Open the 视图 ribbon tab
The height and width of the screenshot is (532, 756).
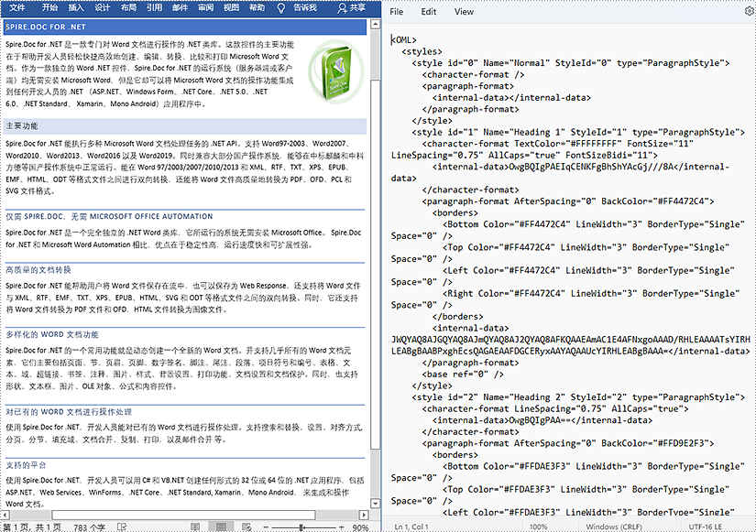pyautogui.click(x=232, y=7)
